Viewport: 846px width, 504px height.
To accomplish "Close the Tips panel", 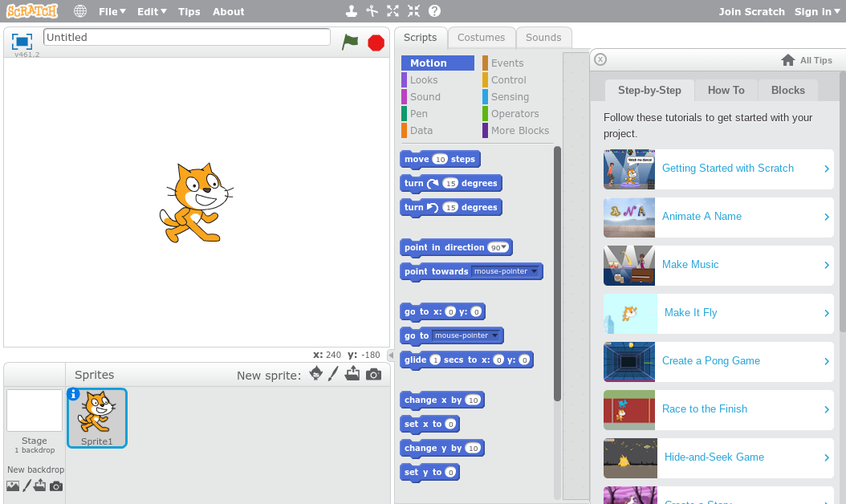I will [600, 59].
